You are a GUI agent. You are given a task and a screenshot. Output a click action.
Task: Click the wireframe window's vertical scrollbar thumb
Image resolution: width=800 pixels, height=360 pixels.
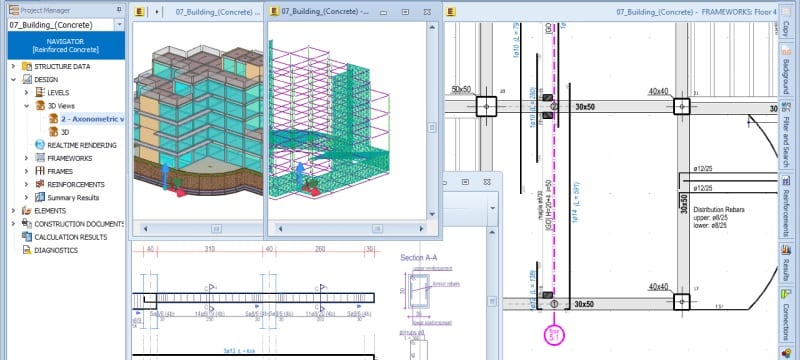(432, 127)
